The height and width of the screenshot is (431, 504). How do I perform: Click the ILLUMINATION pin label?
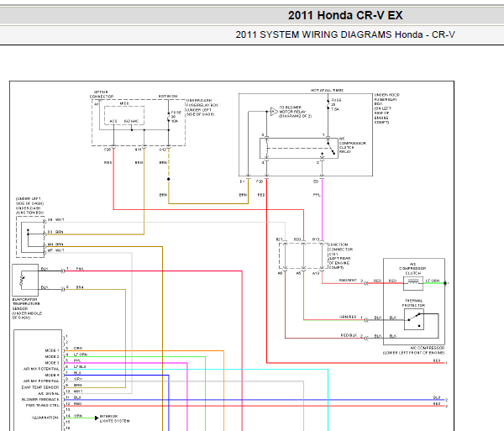[x=45, y=418]
